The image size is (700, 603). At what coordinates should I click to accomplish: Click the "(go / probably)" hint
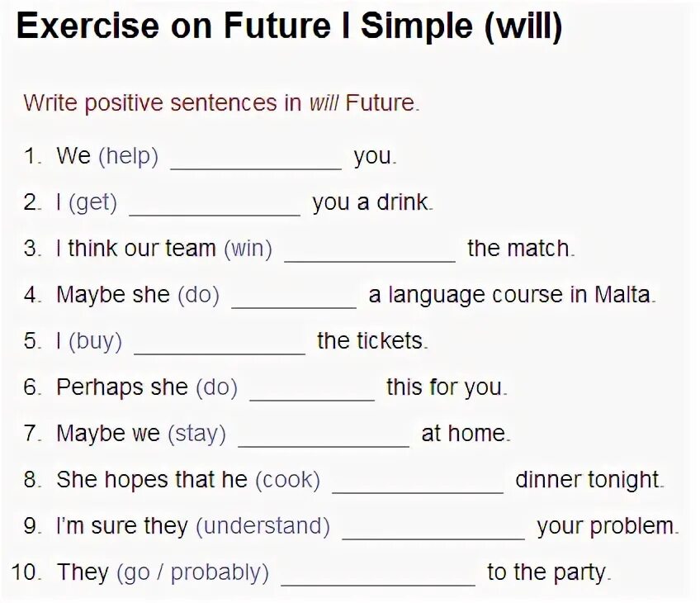(193, 572)
